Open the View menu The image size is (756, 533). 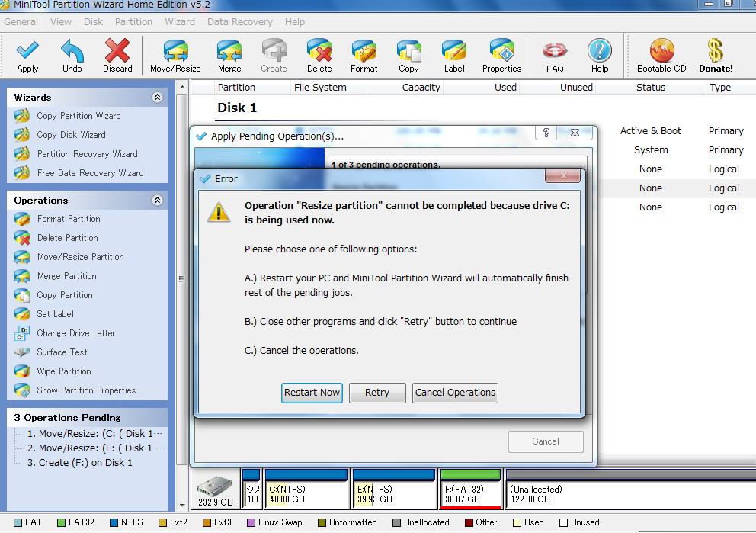(61, 21)
